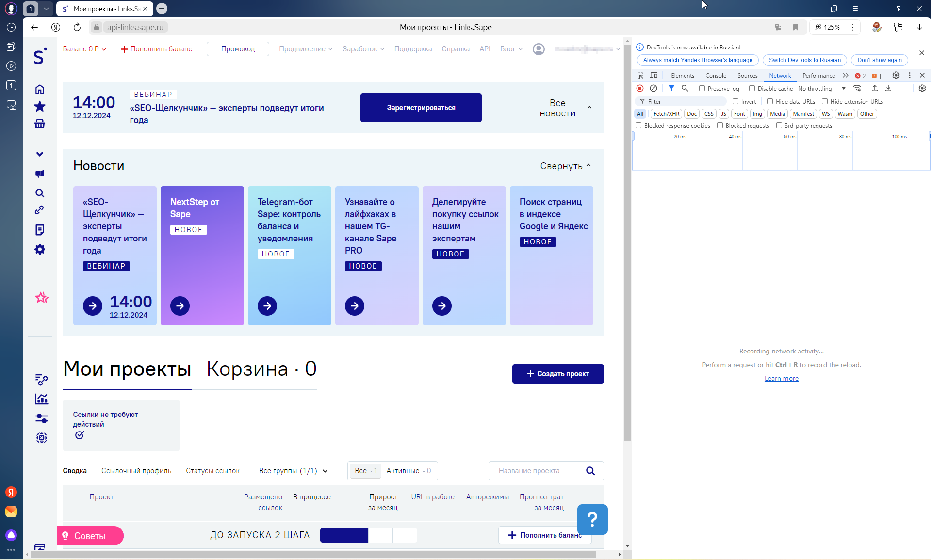Check Hide data URLs checkbox
This screenshot has width=931, height=560.
coord(770,101)
